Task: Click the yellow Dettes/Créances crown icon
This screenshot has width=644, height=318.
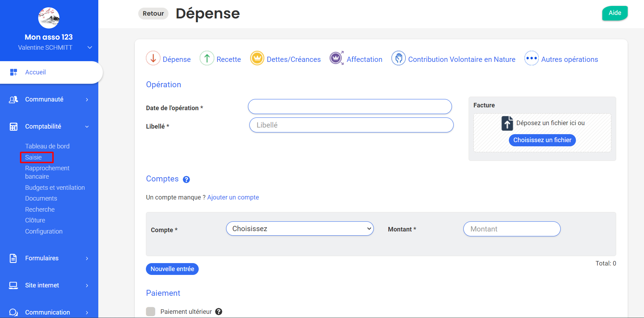Action: 257,58
